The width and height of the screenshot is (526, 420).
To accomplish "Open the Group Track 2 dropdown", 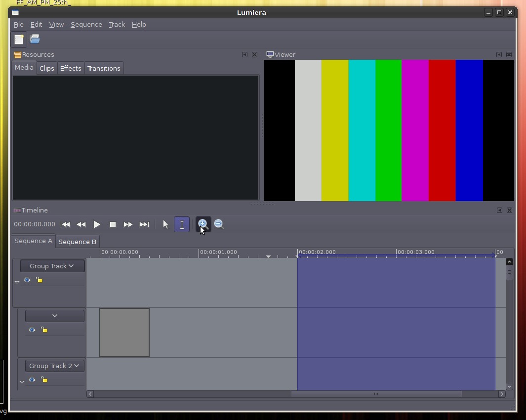I will (54, 366).
